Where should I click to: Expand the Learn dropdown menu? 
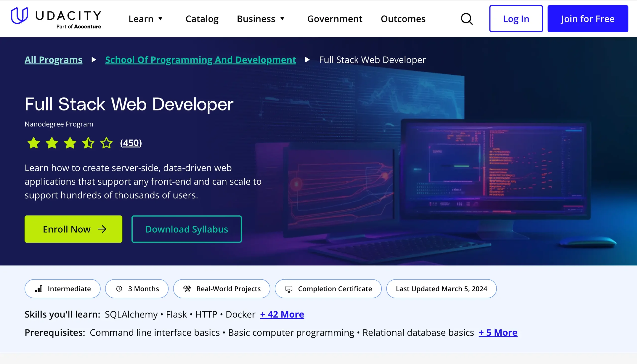click(x=146, y=19)
